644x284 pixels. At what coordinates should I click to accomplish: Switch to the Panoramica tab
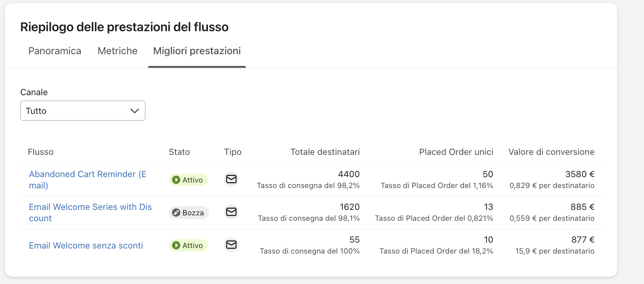[x=55, y=51]
